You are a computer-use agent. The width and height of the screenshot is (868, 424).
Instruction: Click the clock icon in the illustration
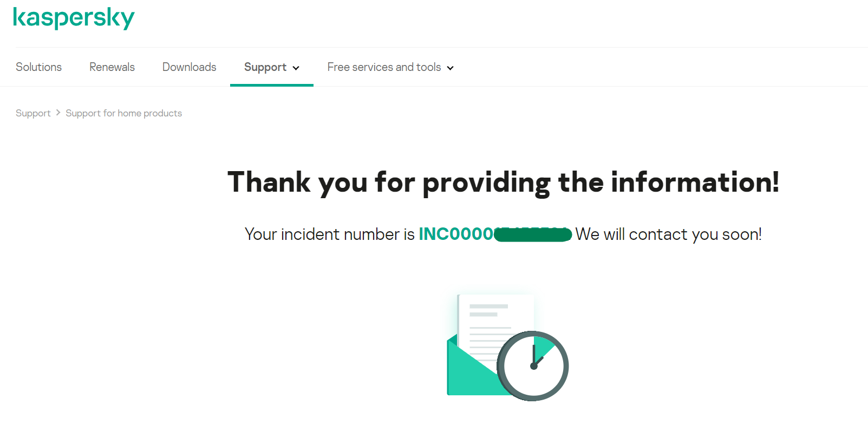[533, 366]
